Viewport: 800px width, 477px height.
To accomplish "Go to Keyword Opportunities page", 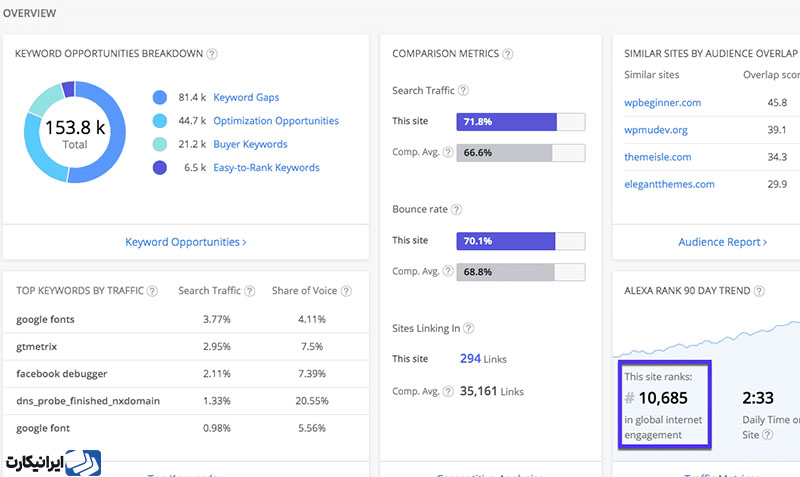I will [x=186, y=242].
